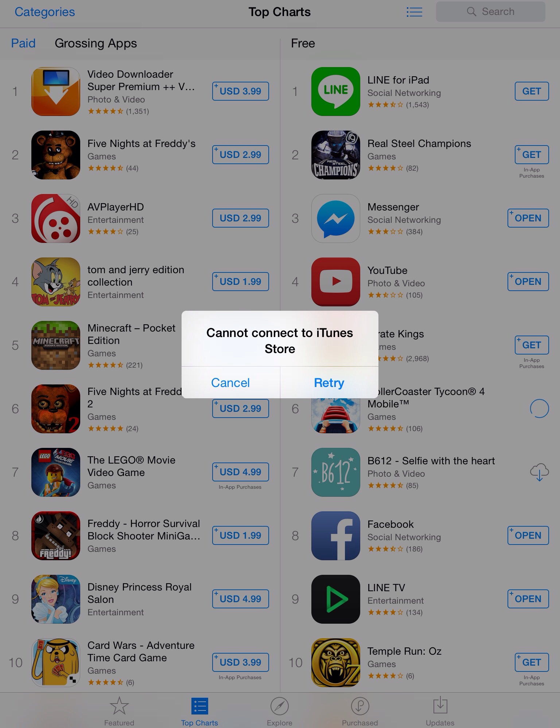Dismiss the alert with Cancel
Viewport: 560px width, 728px height.
click(x=230, y=383)
